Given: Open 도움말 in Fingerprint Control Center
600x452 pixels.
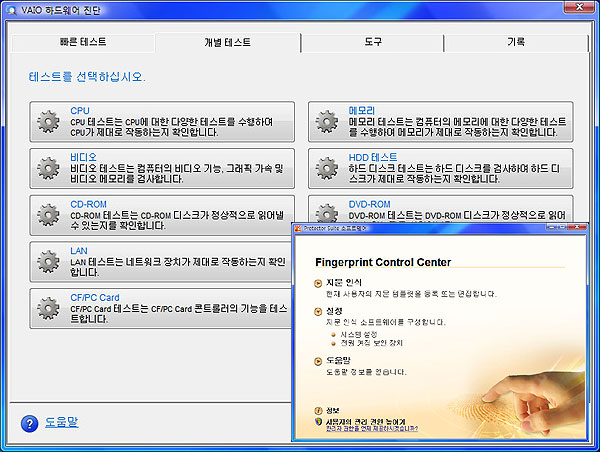Looking at the screenshot, I should click(338, 361).
